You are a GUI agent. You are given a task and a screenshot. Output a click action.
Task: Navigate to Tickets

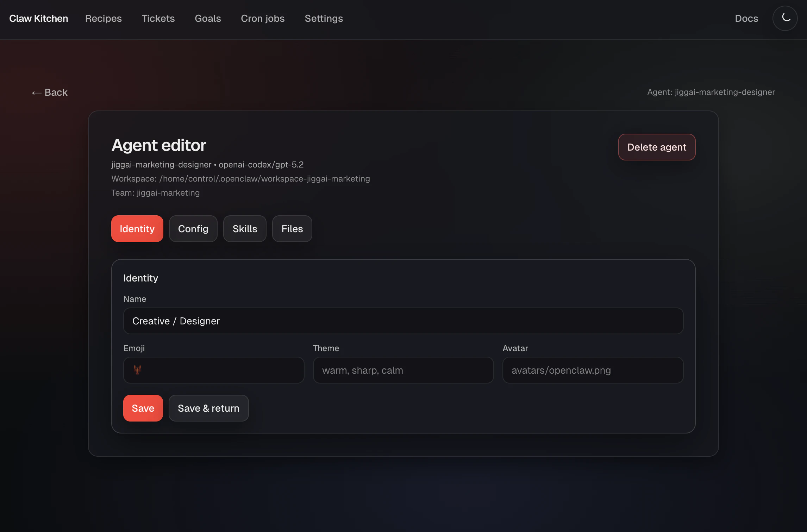click(x=158, y=19)
